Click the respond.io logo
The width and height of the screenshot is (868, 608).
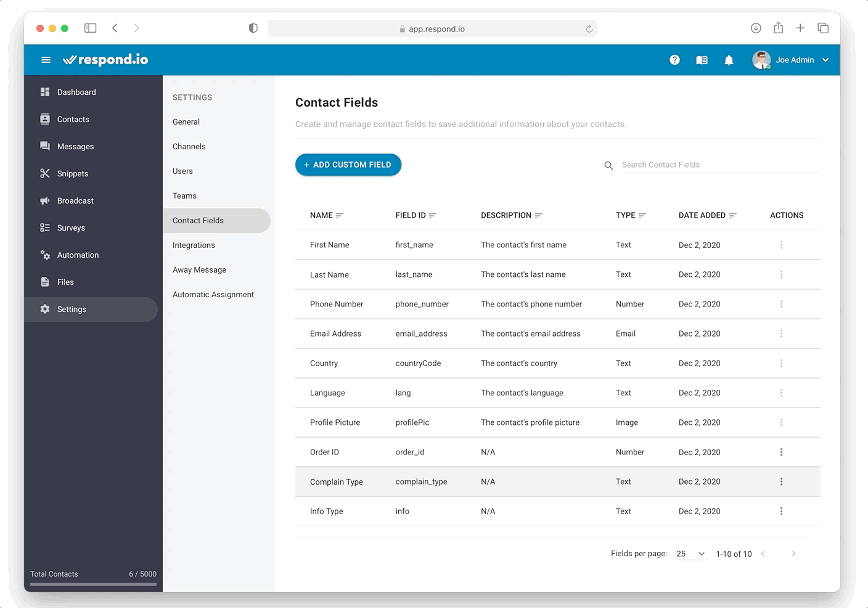[105, 59]
